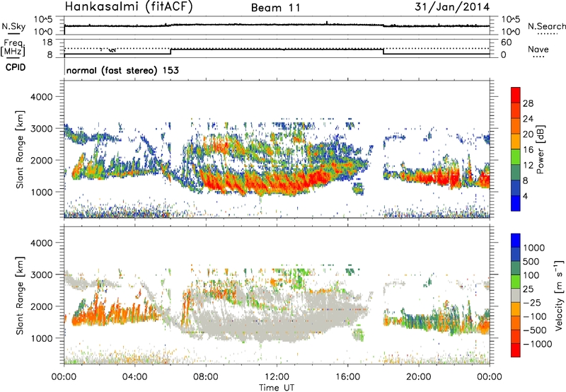Click the '28' power colorbar tick
566x392 pixels.
click(528, 103)
